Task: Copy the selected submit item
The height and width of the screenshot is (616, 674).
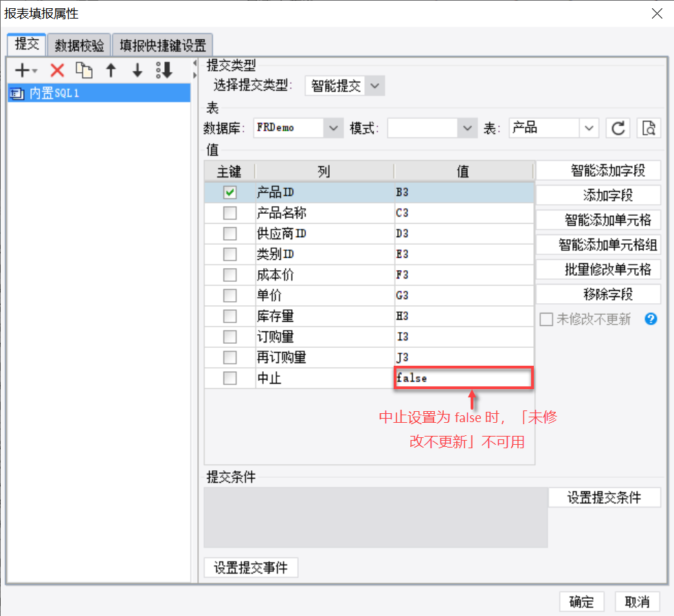Action: point(85,70)
